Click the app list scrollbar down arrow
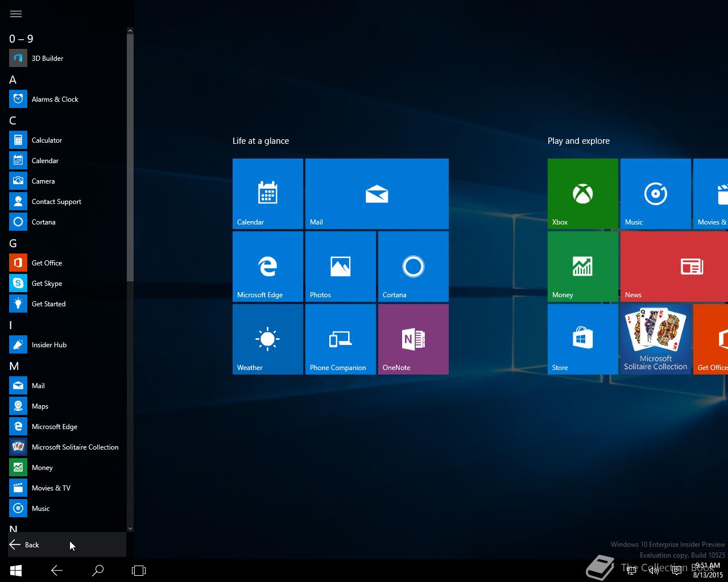This screenshot has height=582, width=728. coord(130,529)
